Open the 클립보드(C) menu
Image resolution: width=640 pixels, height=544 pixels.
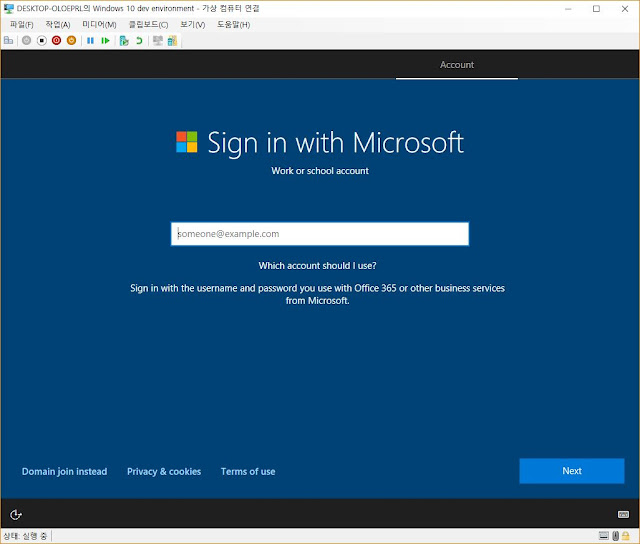(x=148, y=24)
